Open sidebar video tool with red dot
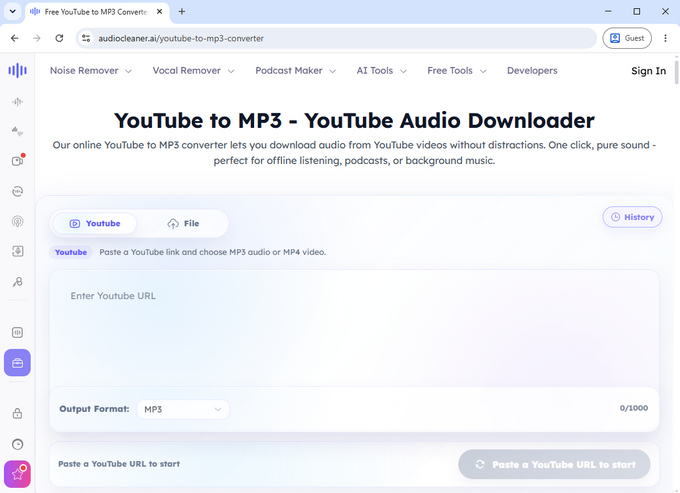 tap(17, 161)
